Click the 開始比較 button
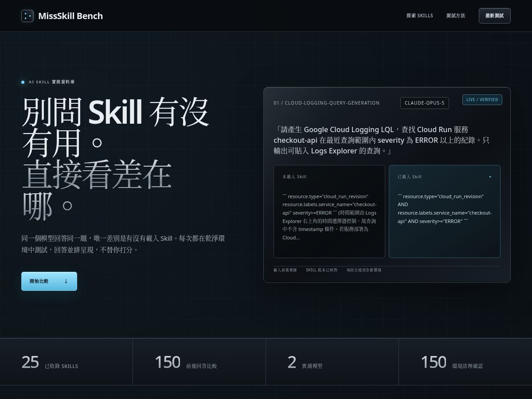The width and height of the screenshot is (532, 399). [x=49, y=281]
